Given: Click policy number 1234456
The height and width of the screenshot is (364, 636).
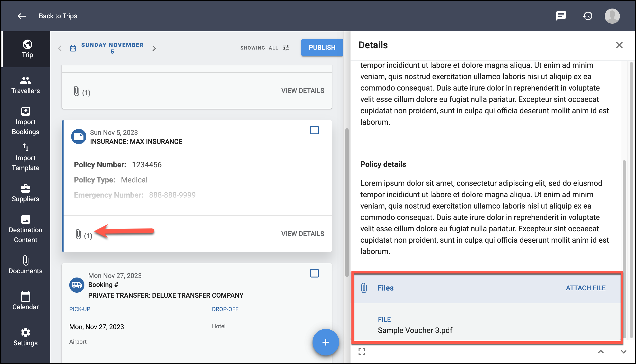Looking at the screenshot, I should [147, 165].
